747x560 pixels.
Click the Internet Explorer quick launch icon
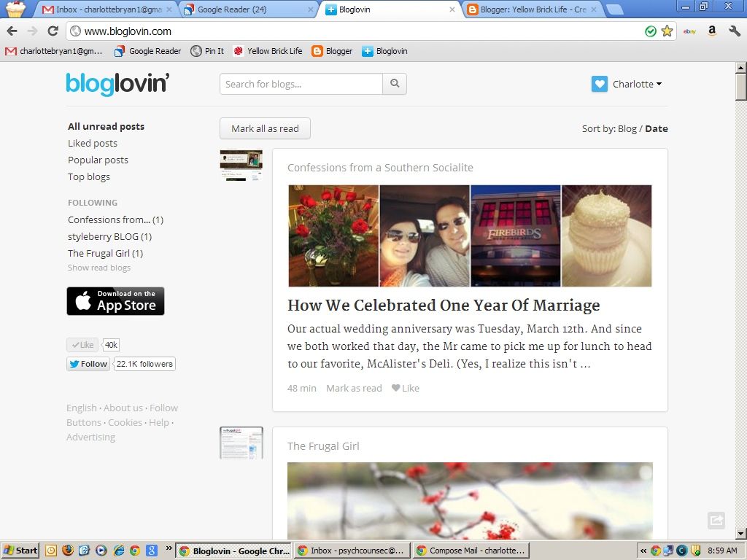click(x=118, y=551)
